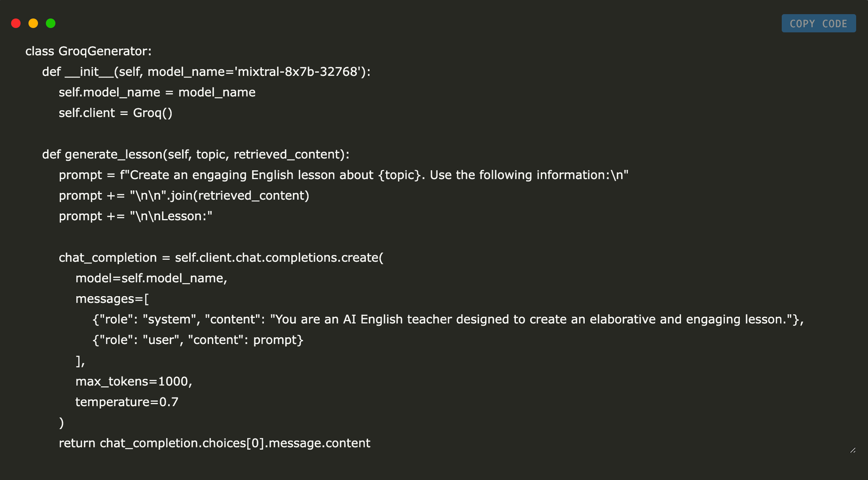Click the 'model=self.model_name,' argument line

click(x=151, y=278)
